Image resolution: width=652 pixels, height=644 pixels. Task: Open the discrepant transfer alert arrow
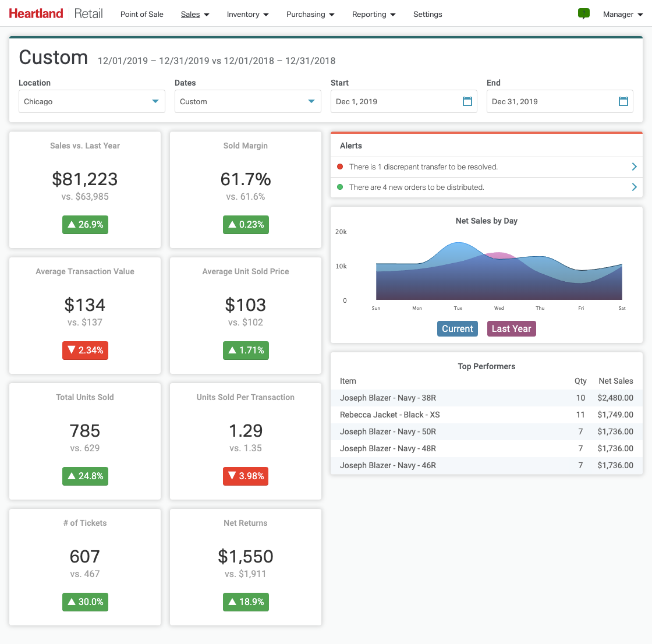(x=634, y=167)
